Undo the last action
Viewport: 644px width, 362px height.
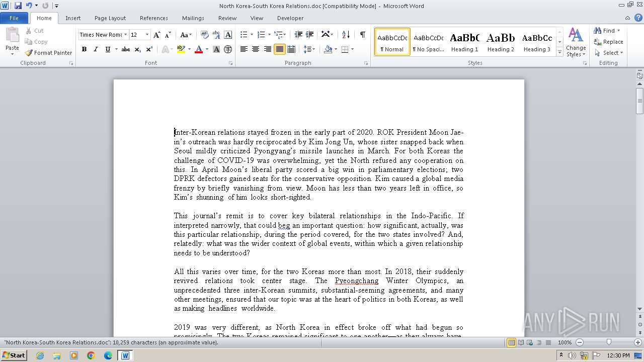pos(29,6)
